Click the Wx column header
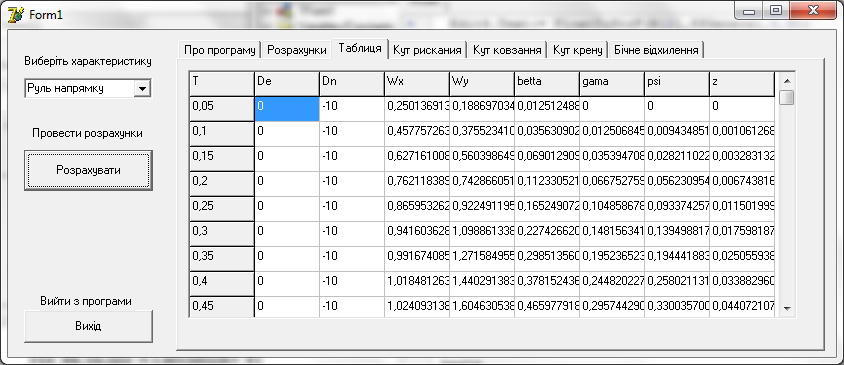 pyautogui.click(x=417, y=84)
